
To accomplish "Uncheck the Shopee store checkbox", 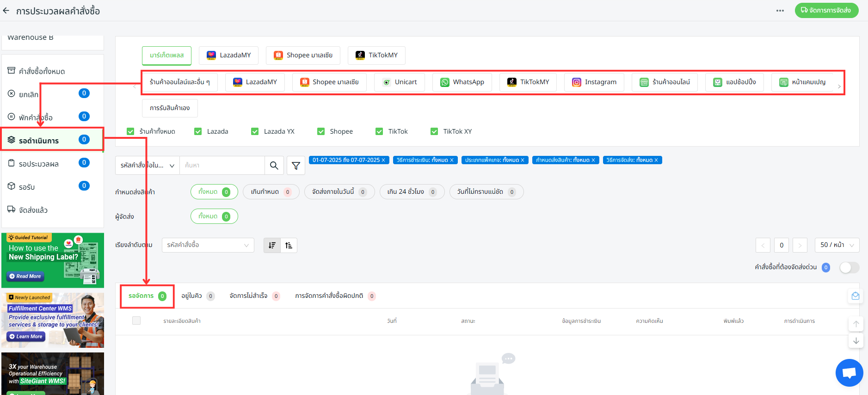I will pos(321,131).
